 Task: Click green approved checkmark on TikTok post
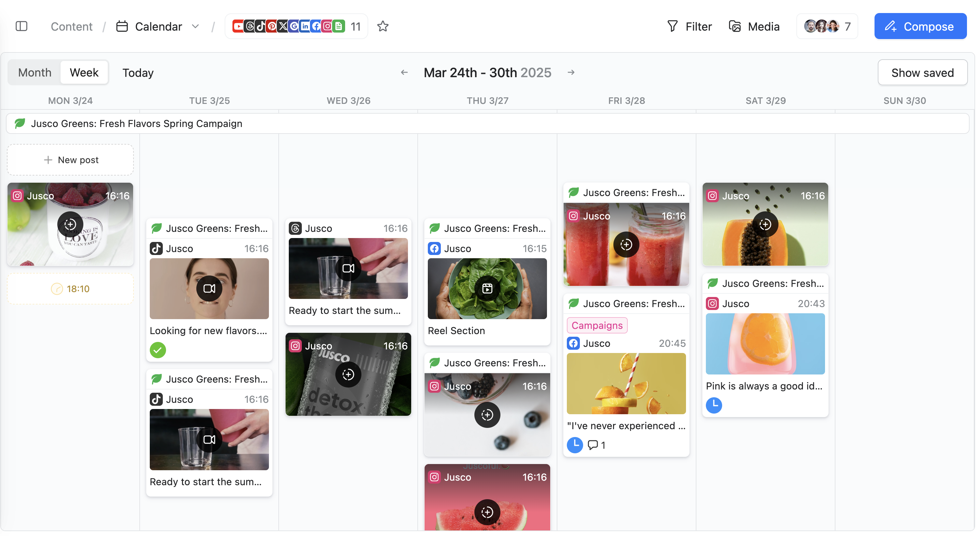point(158,350)
